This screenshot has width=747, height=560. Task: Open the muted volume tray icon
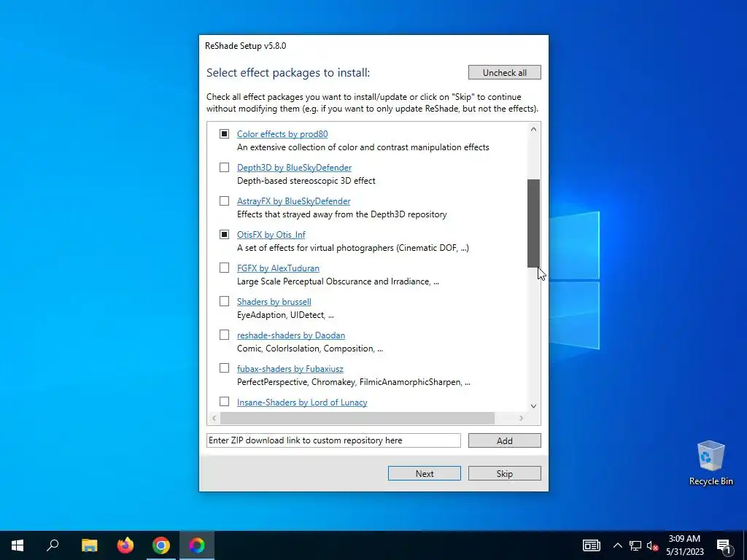click(x=652, y=545)
